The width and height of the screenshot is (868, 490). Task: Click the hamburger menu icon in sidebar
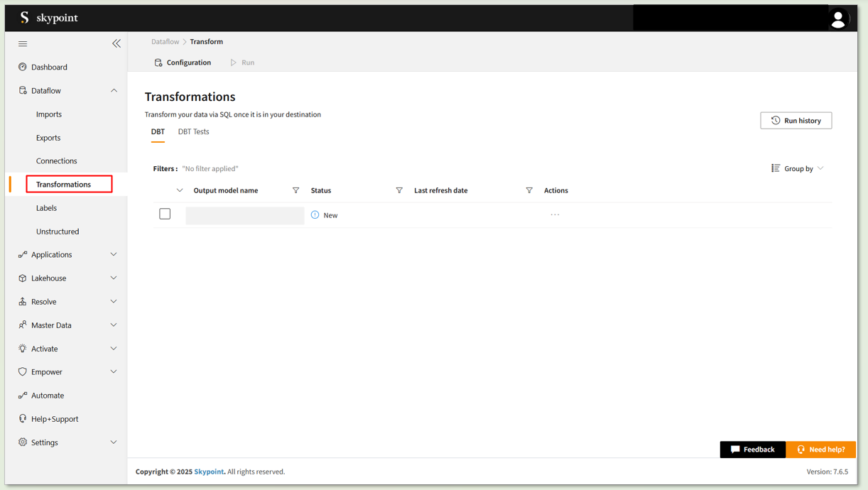(x=23, y=44)
